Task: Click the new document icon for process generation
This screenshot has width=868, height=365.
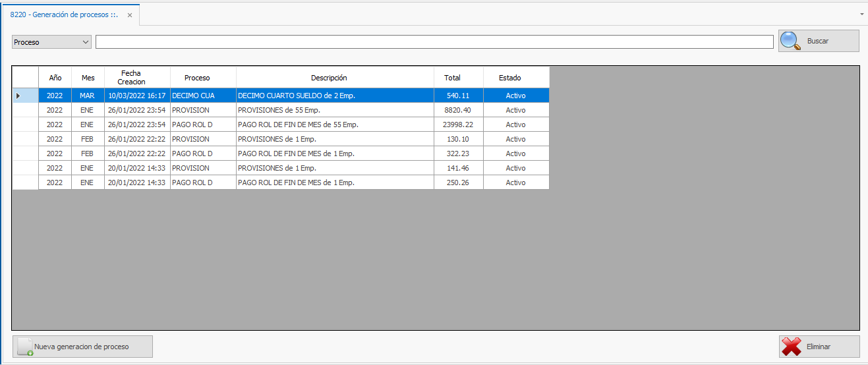Action: [25, 347]
